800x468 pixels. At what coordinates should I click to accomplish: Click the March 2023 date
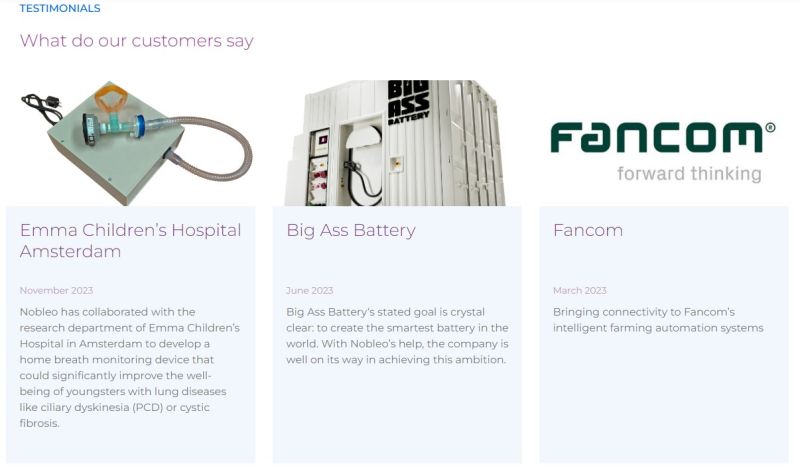(580, 291)
